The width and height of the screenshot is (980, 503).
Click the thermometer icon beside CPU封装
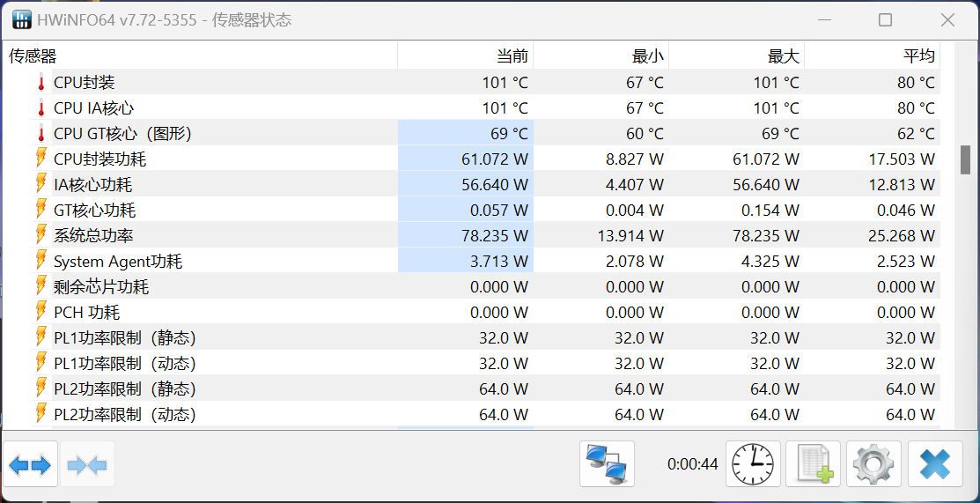(41, 83)
